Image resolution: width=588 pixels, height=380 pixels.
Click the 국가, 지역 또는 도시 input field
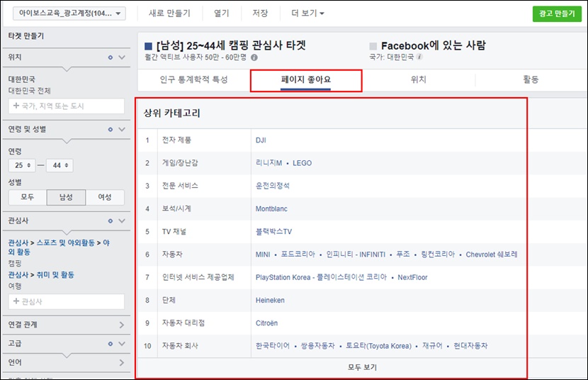click(67, 106)
